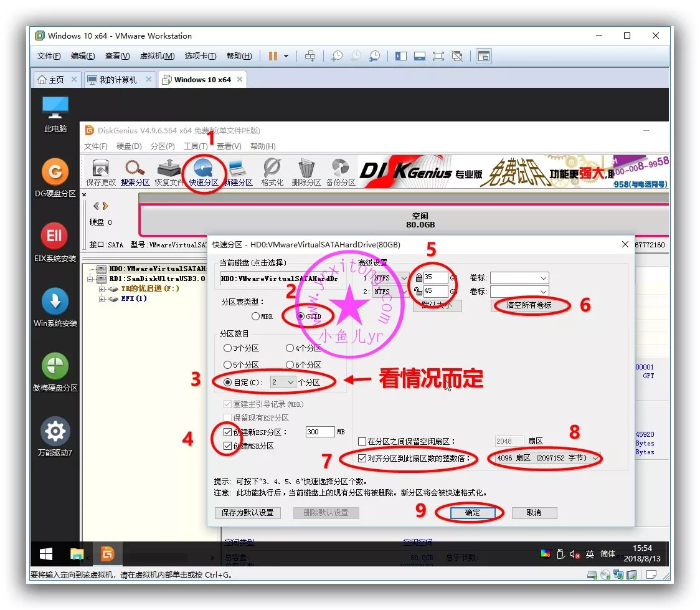Click the 确定 button
The height and width of the screenshot is (610, 700).
point(472,513)
